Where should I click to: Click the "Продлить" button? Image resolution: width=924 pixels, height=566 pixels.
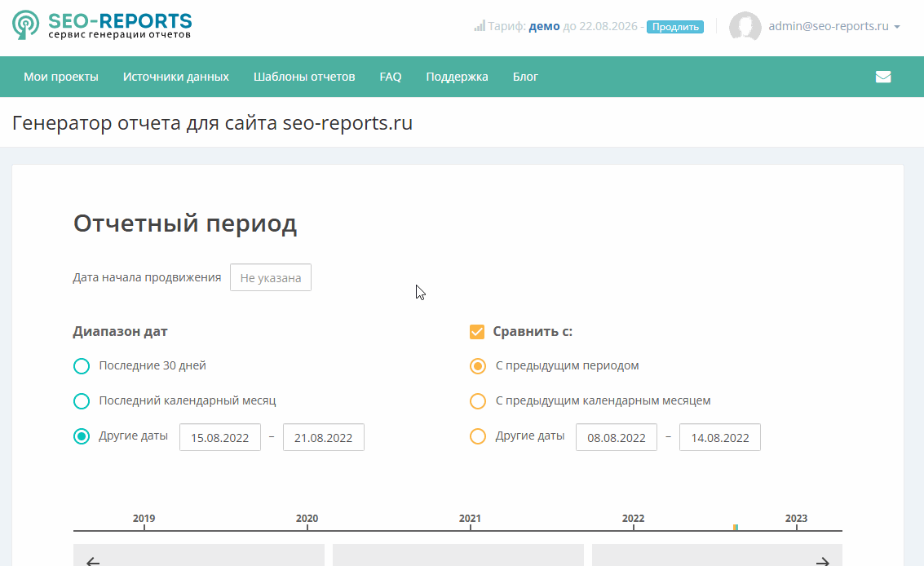pos(674,27)
